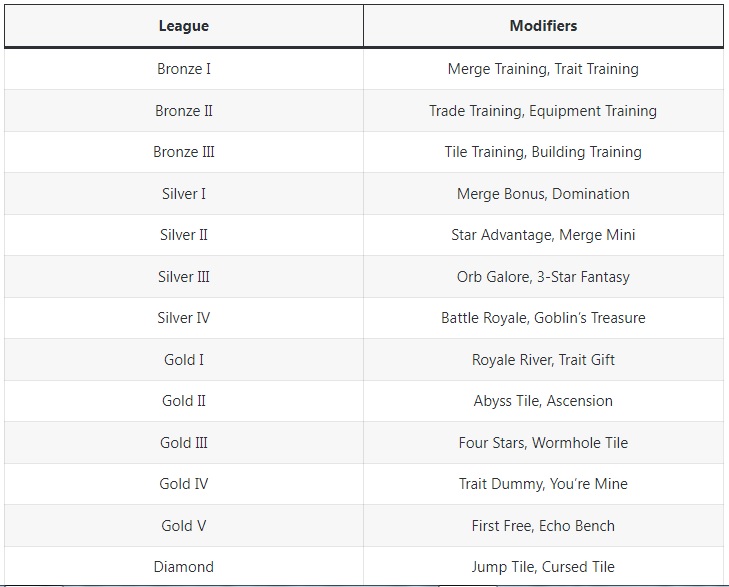Click the Modifiers column header
Image resolution: width=729 pixels, height=587 pixels.
(x=543, y=26)
